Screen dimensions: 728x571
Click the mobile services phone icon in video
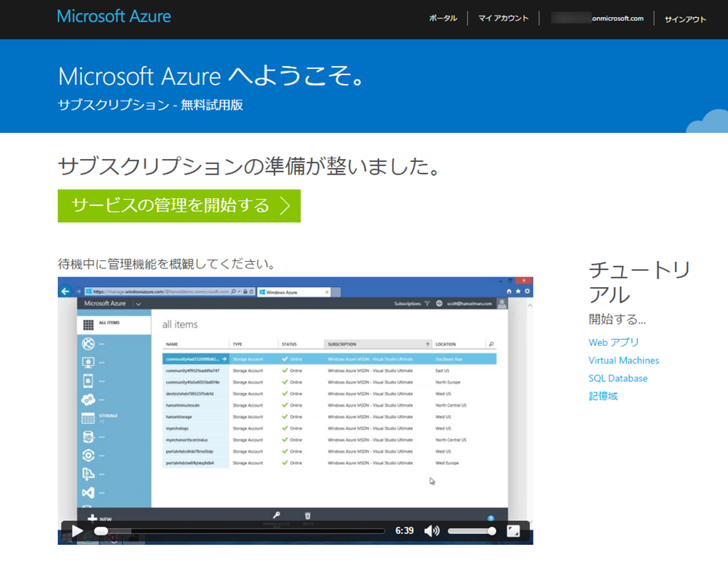click(x=88, y=381)
